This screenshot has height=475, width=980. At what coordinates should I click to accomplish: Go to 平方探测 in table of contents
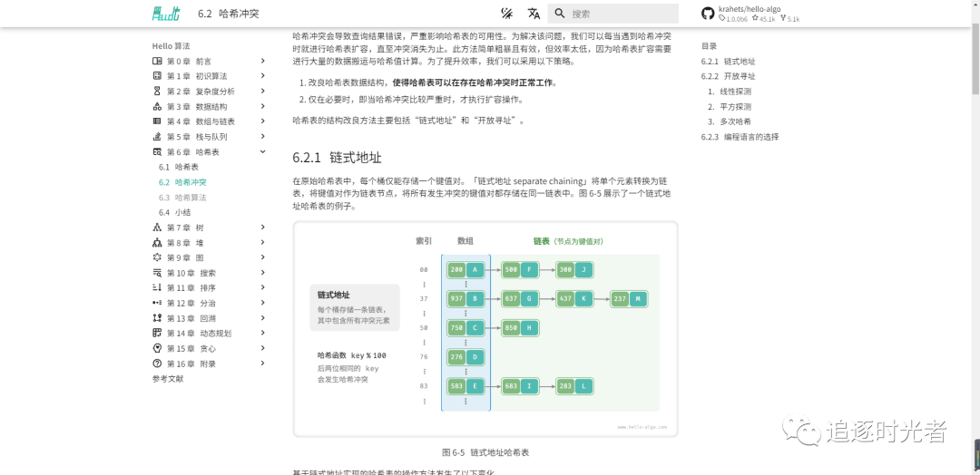(x=735, y=107)
